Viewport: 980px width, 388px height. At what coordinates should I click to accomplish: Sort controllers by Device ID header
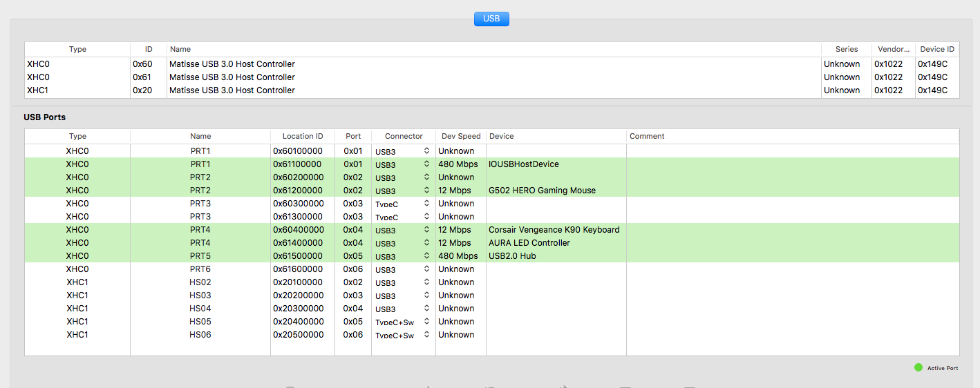point(936,49)
